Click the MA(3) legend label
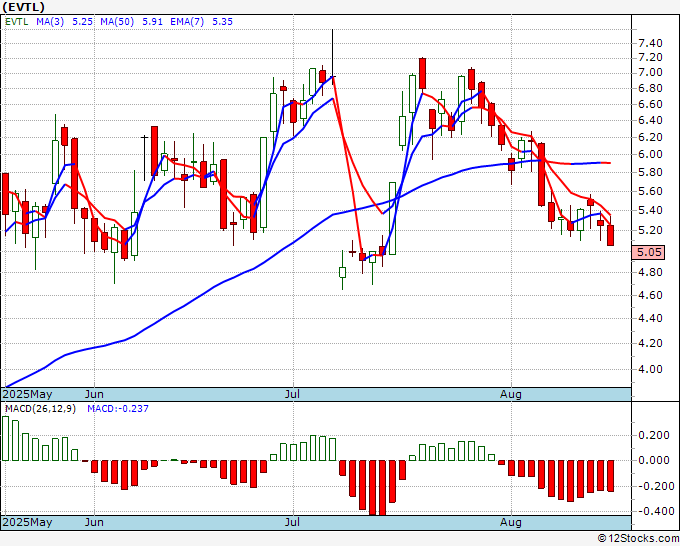 [x=50, y=21]
